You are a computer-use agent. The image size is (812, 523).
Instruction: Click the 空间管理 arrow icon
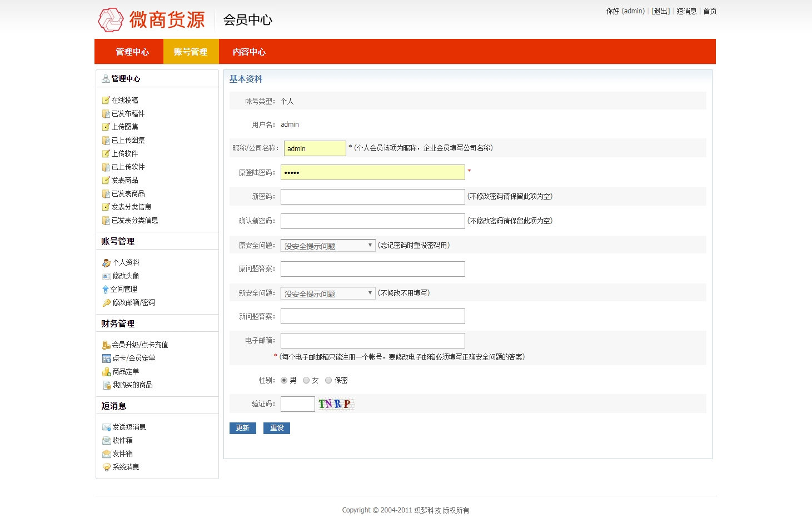[105, 289]
